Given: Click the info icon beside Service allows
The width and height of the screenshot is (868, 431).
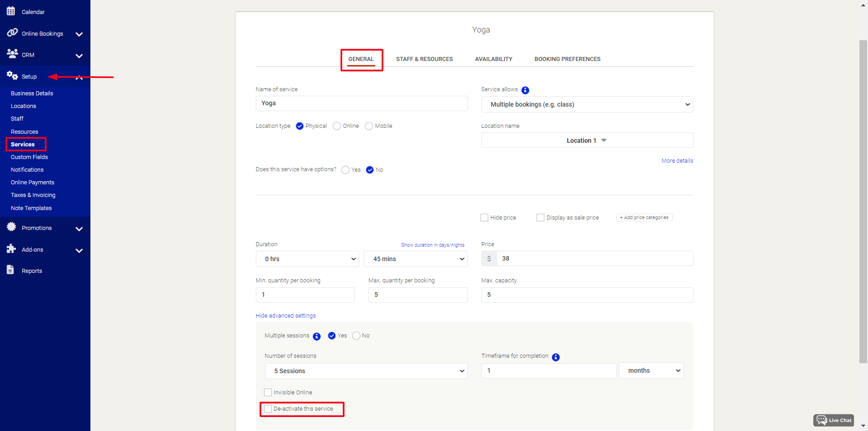Looking at the screenshot, I should [x=525, y=90].
